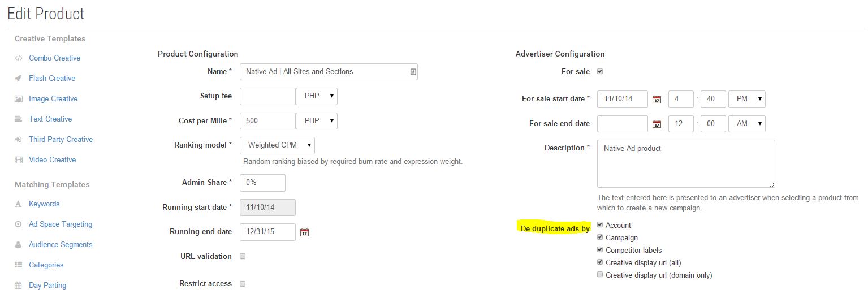
Task: Click the end time hour field
Action: (x=681, y=123)
